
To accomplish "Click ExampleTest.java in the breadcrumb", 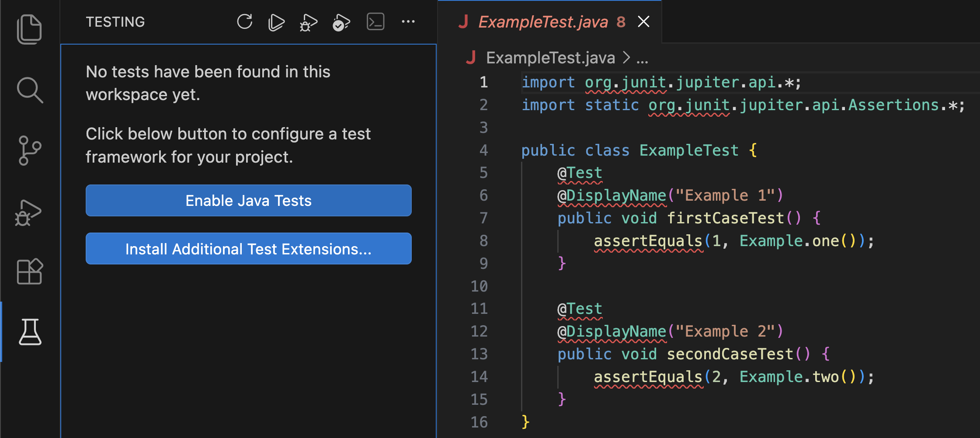I will [550, 58].
